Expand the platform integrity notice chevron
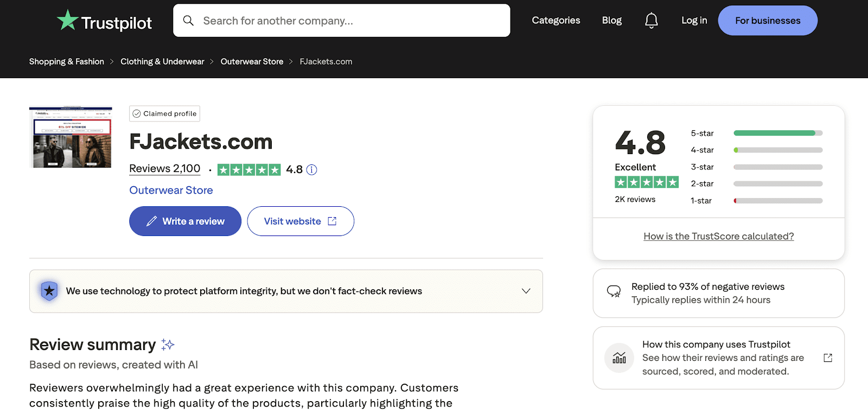The height and width of the screenshot is (413, 868). 525,291
